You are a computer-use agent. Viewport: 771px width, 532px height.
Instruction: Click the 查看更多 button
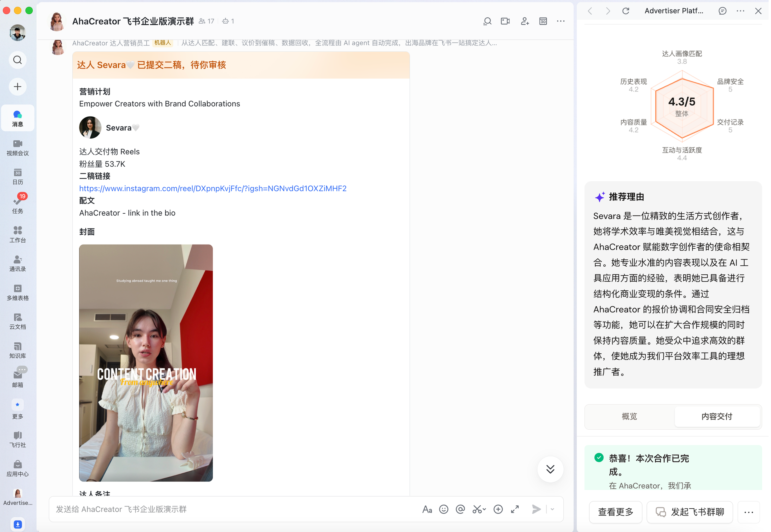(x=615, y=512)
